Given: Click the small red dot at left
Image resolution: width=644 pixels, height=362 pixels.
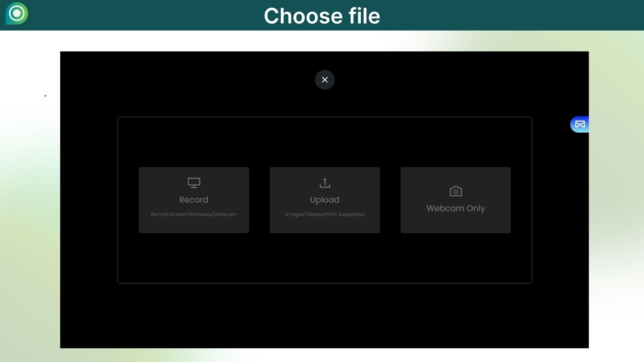Looking at the screenshot, I should 45,96.
